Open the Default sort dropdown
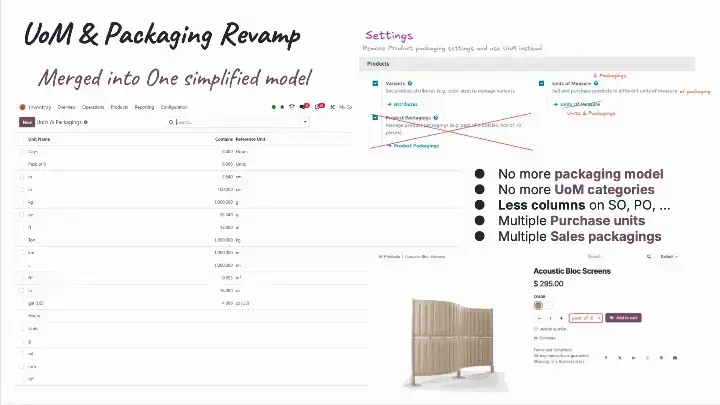 [669, 257]
